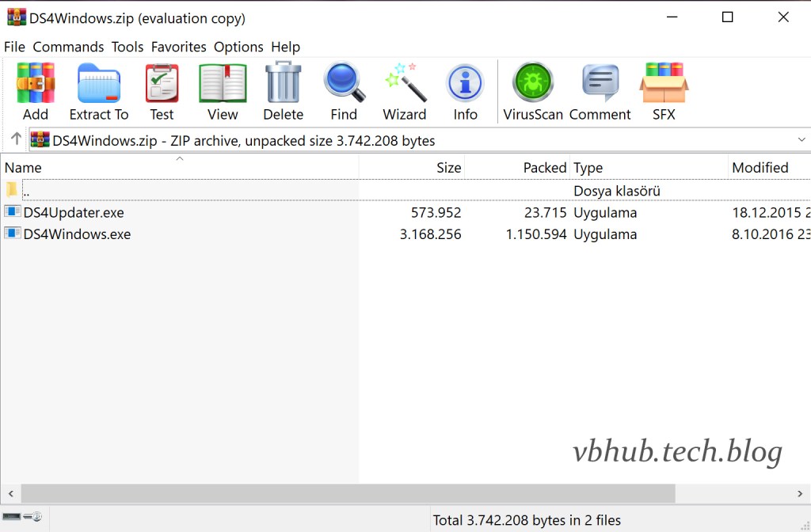This screenshot has width=811, height=532.
Task: Select DS4Windows.exe in file list
Action: coord(77,234)
